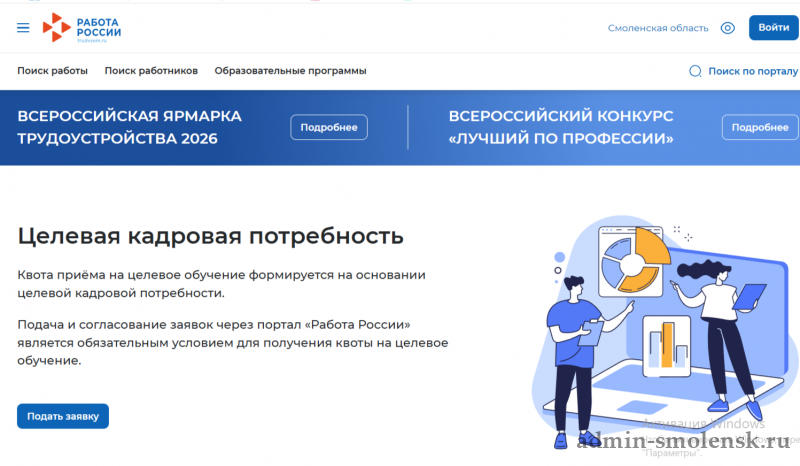Open the Поиск работы menu item

(52, 71)
